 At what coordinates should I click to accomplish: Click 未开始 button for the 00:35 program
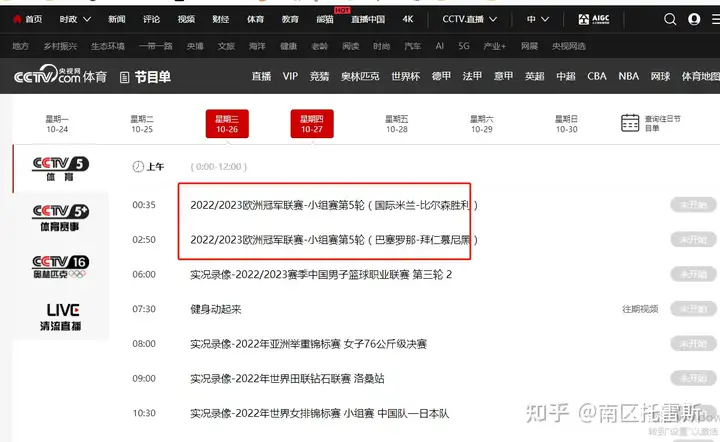point(693,205)
